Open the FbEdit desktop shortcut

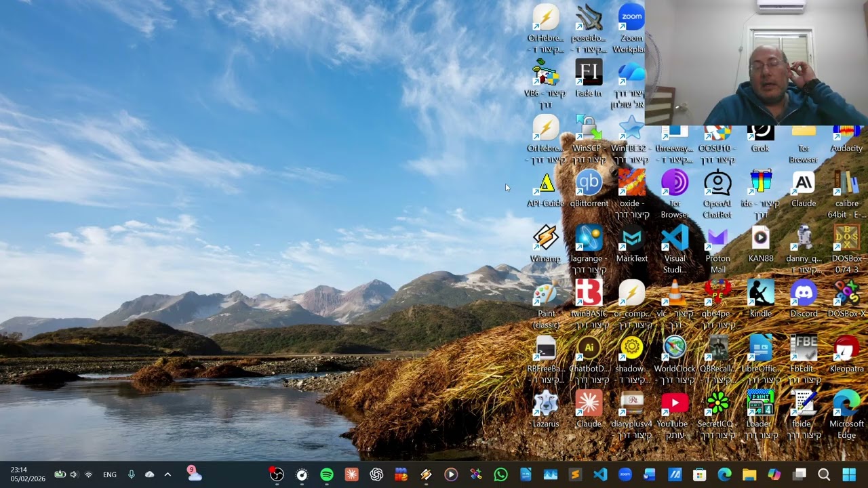click(804, 359)
